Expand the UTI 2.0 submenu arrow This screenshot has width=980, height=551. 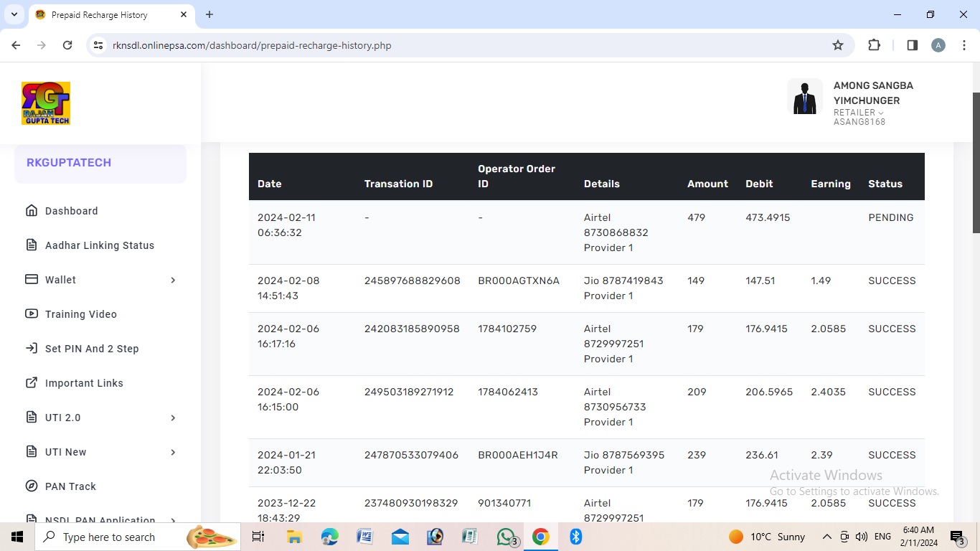(173, 418)
